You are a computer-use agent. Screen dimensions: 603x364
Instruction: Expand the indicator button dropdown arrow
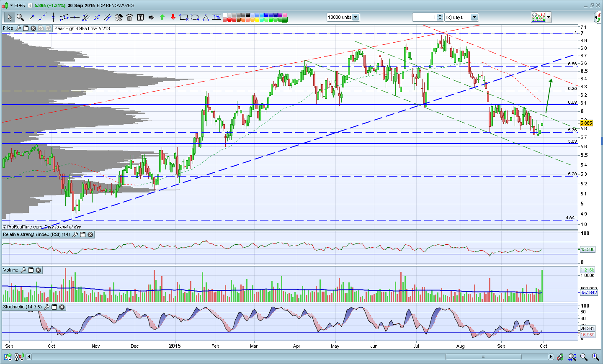(549, 17)
